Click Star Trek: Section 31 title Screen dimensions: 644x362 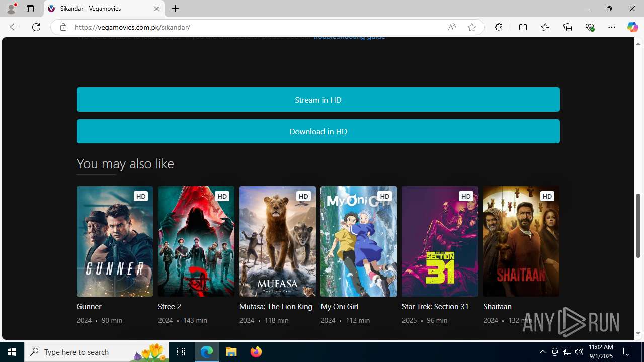435,306
